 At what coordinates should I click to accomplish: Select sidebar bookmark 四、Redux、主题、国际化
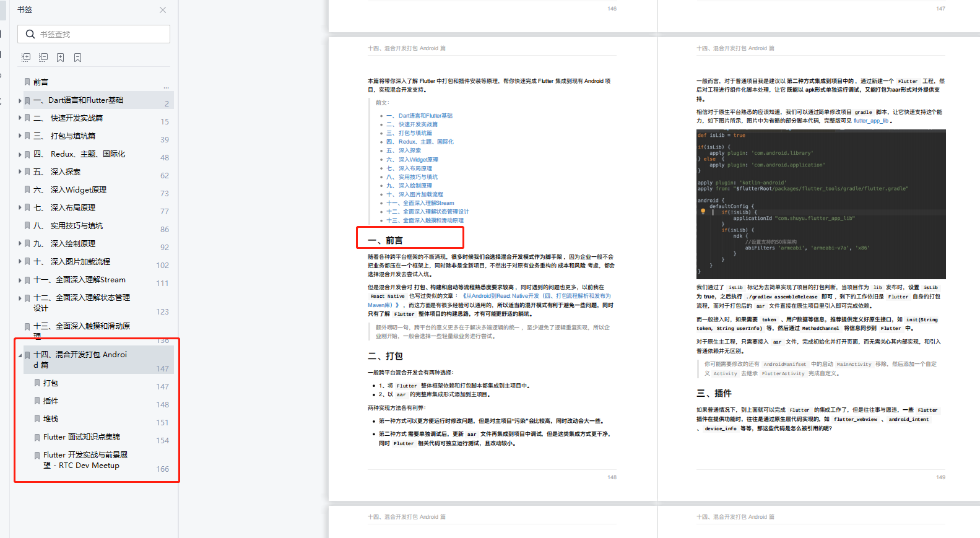click(x=79, y=154)
